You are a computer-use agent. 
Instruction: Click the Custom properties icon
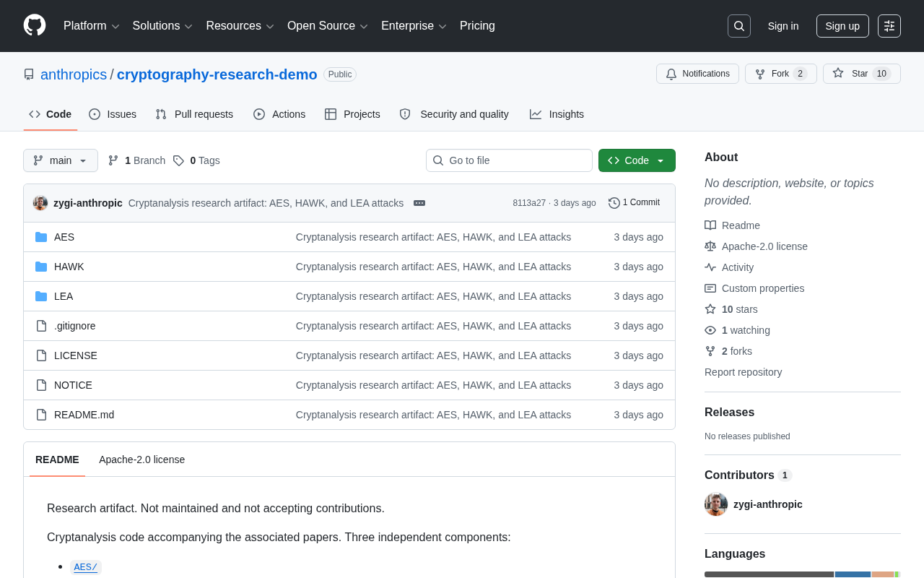[710, 288]
